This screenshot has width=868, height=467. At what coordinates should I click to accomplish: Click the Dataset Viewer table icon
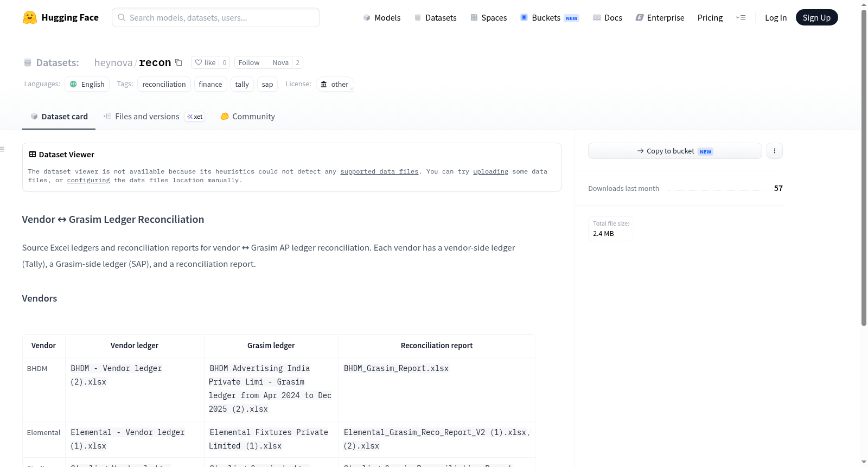33,154
